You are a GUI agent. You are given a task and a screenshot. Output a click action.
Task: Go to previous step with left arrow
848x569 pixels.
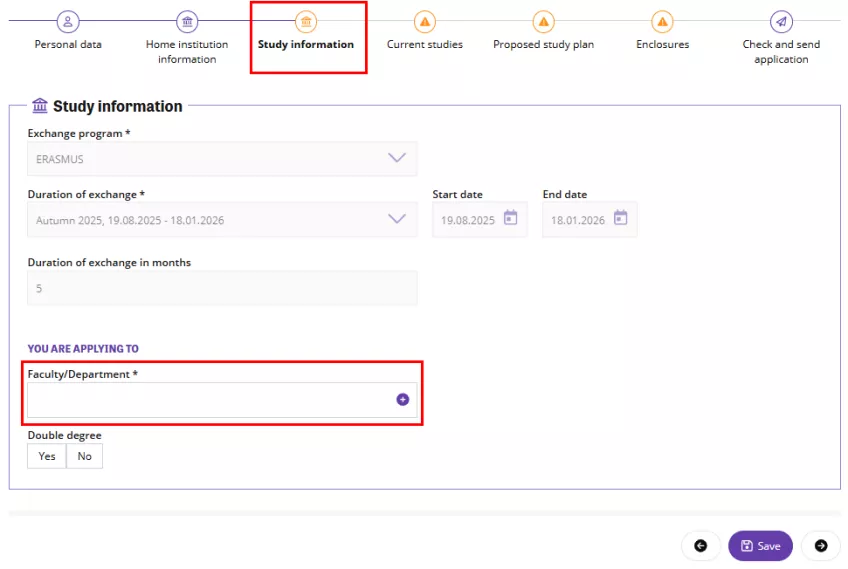point(700,546)
